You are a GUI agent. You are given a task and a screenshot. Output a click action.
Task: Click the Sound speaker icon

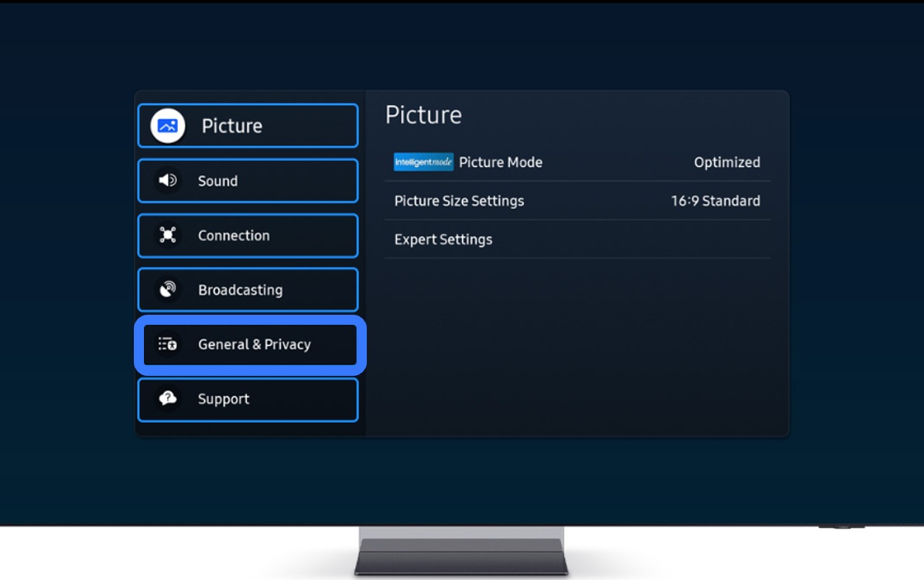pos(168,181)
